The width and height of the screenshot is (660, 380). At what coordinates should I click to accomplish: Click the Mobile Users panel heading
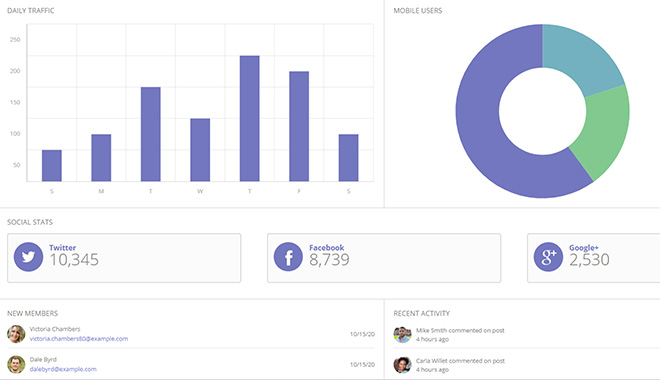pos(418,11)
